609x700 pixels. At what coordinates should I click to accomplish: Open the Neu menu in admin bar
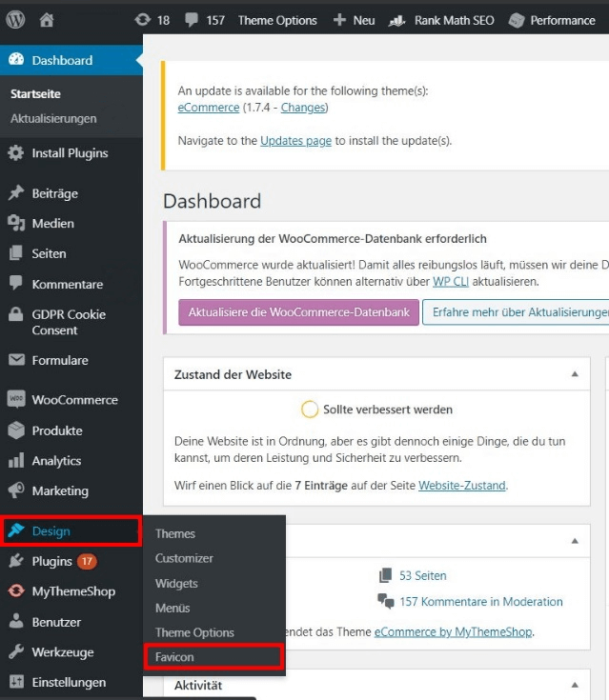click(364, 21)
